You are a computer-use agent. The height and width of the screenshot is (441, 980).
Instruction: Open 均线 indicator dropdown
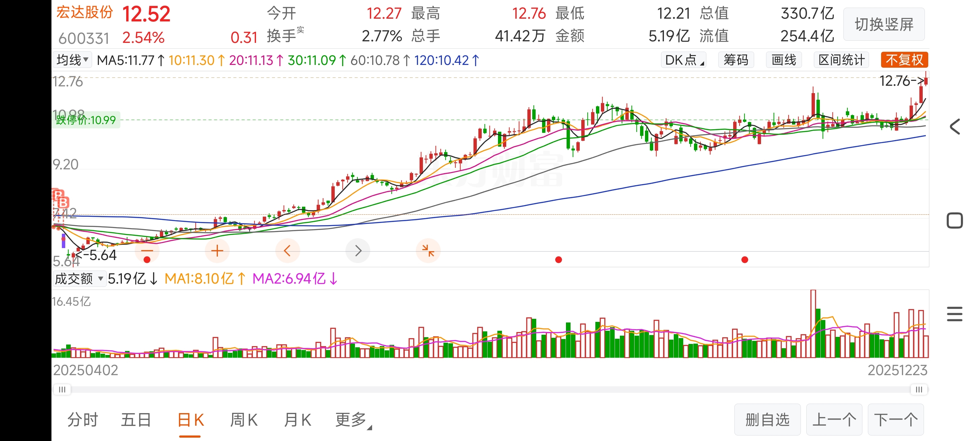point(72,60)
